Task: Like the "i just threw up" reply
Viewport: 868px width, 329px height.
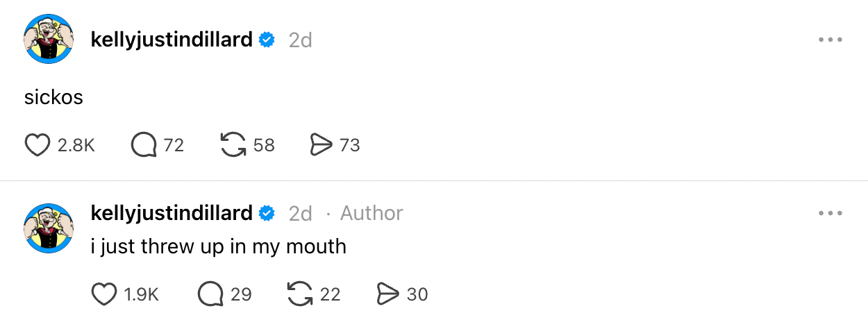Action: click(104, 294)
